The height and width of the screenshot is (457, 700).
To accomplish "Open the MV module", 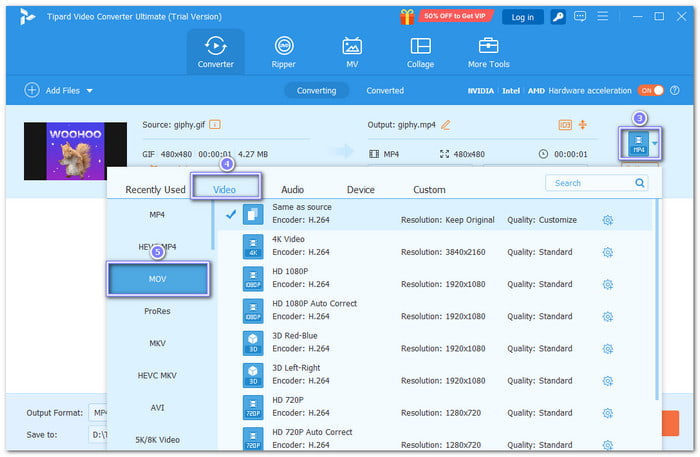I will click(352, 52).
